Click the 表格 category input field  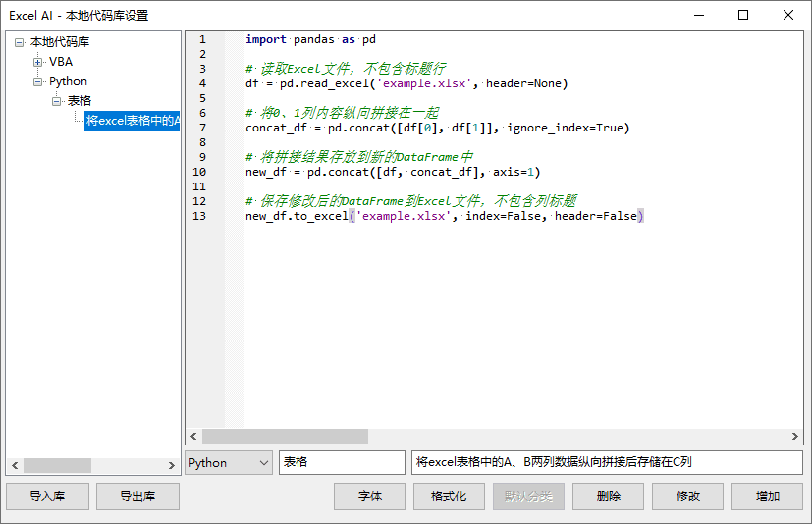[342, 462]
